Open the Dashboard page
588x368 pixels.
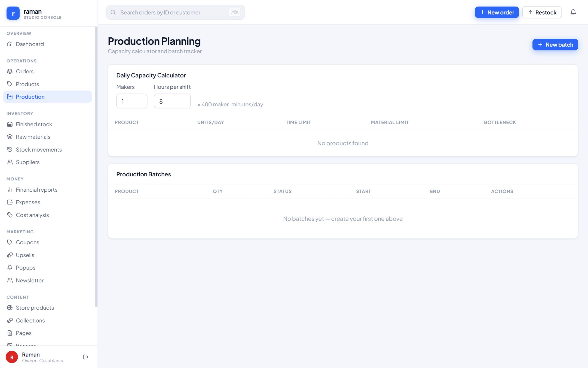(47, 44)
